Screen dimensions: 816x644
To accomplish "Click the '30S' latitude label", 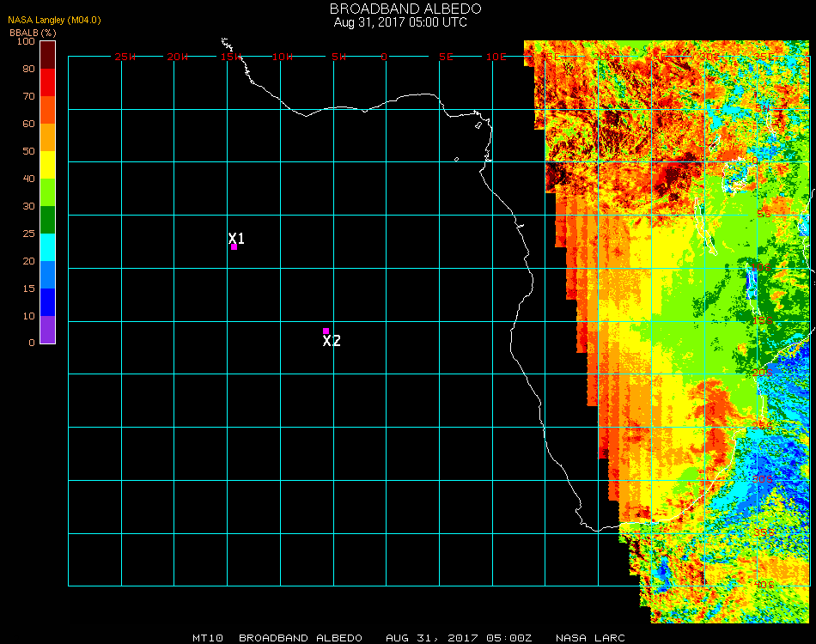I will coord(763,479).
